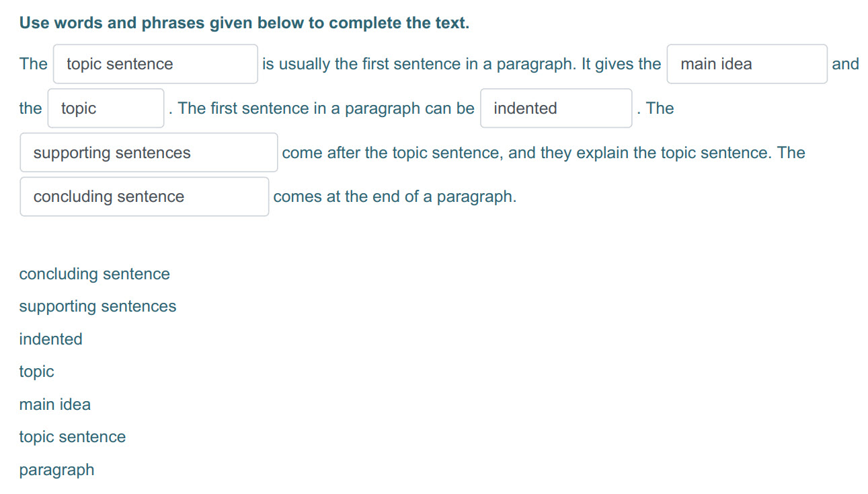Click the blank filled with 'topic sentence'

click(155, 64)
